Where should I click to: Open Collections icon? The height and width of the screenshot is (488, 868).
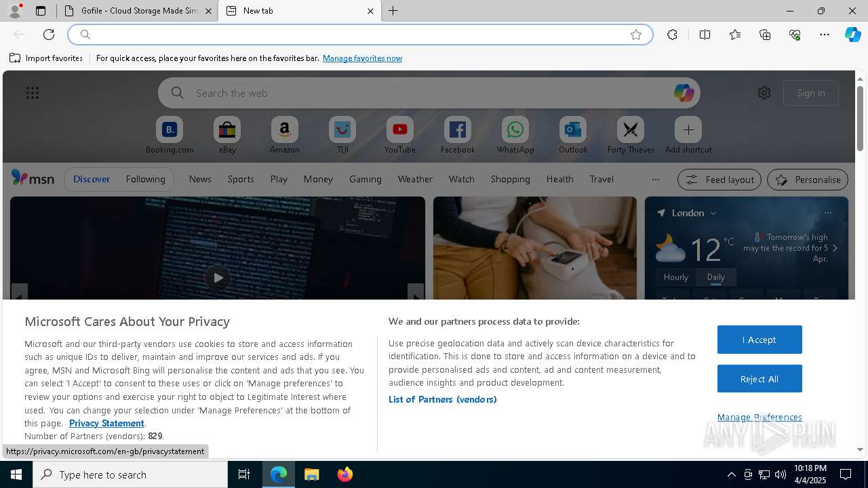click(765, 35)
